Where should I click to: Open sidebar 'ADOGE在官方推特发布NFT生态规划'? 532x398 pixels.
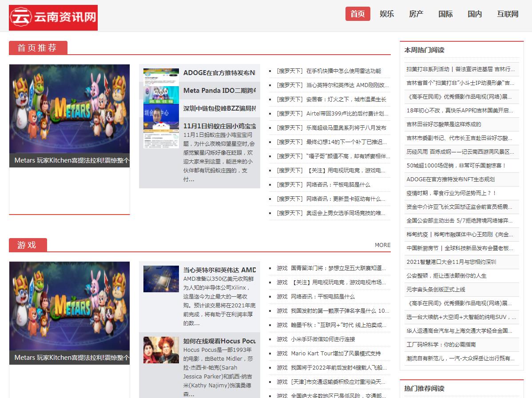[x=451, y=179]
